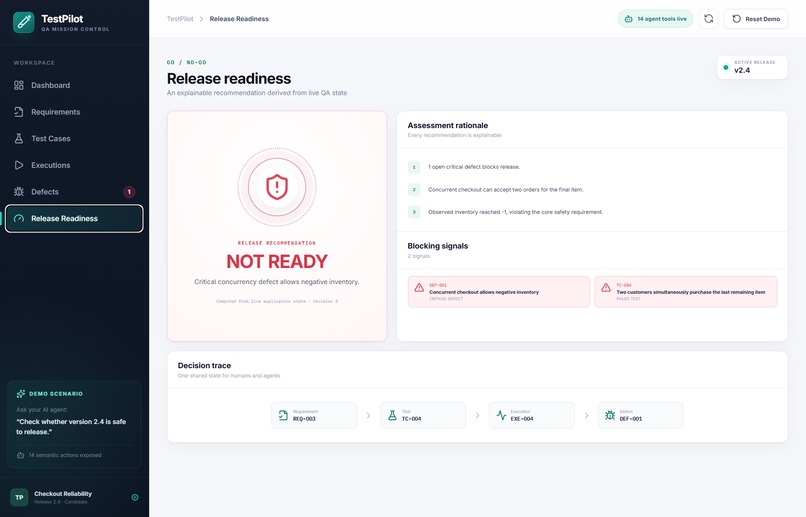Click the red shield alert icon

coord(277,187)
